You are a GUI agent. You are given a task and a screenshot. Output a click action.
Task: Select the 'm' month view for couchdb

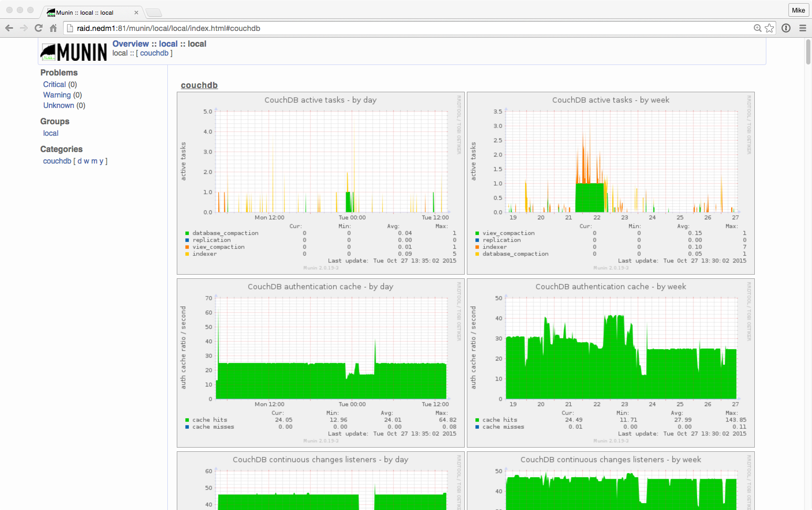click(x=94, y=161)
